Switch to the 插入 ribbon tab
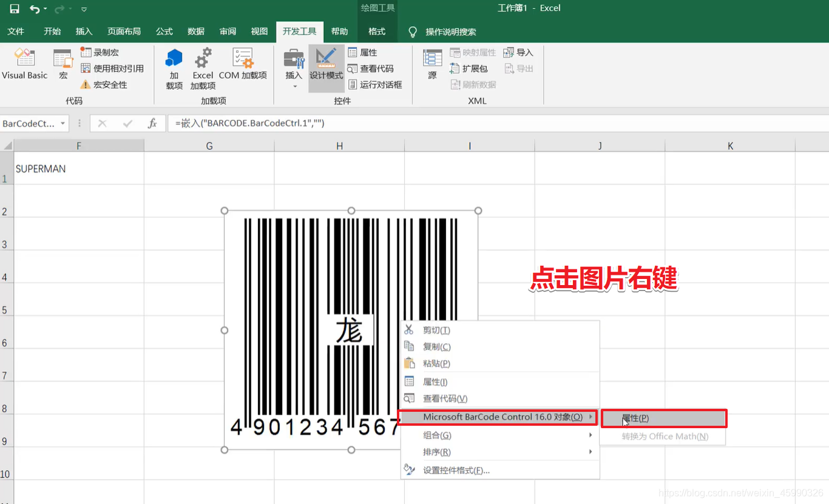 (84, 32)
